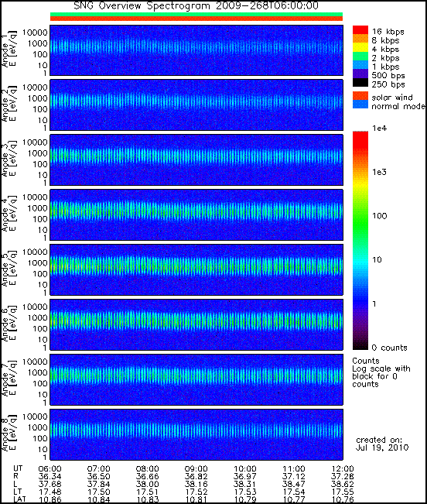
Task: Click the R value 37.26
Action: click(x=343, y=476)
